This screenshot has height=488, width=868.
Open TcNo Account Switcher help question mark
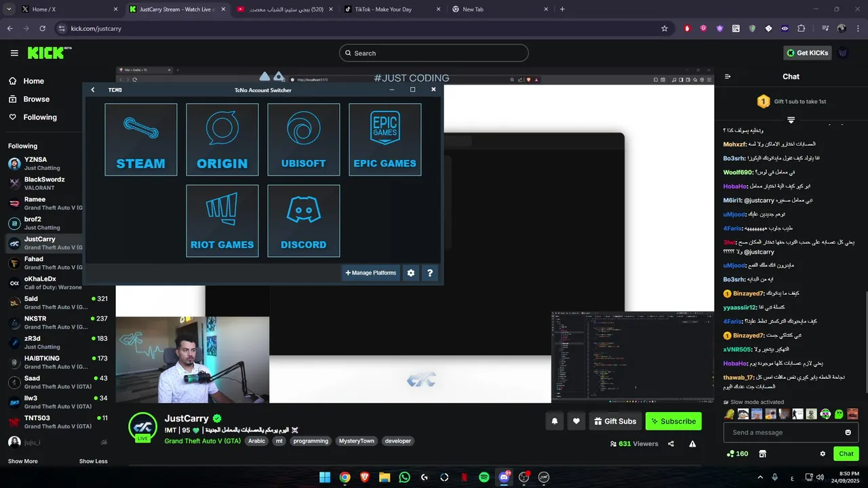(x=430, y=272)
